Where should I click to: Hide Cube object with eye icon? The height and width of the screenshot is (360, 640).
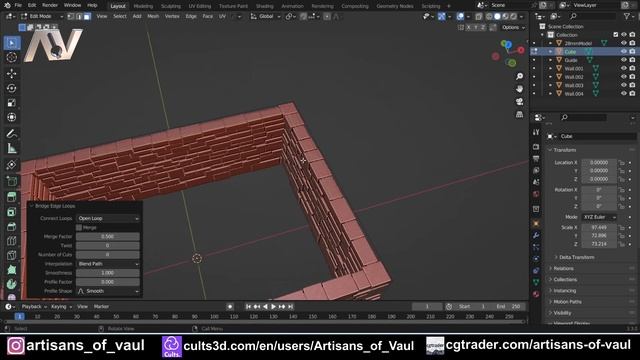tap(623, 51)
